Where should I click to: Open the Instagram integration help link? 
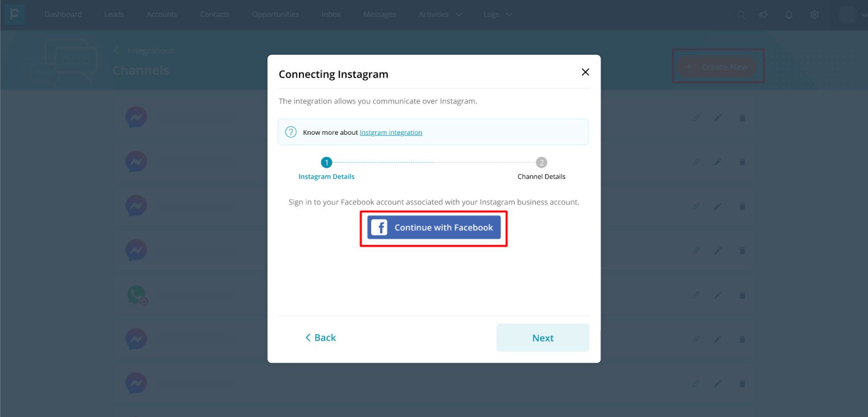click(391, 133)
